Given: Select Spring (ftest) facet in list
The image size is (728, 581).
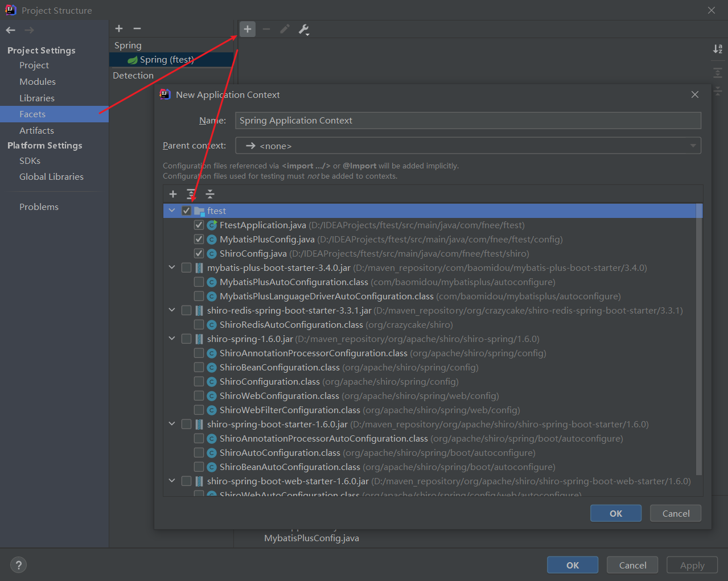Looking at the screenshot, I should pos(171,60).
